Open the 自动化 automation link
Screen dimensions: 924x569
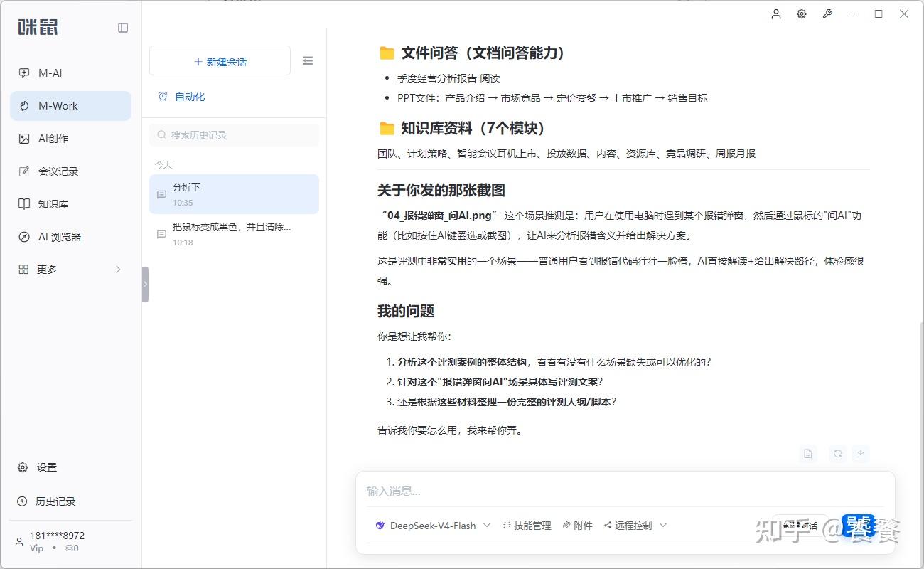point(190,97)
